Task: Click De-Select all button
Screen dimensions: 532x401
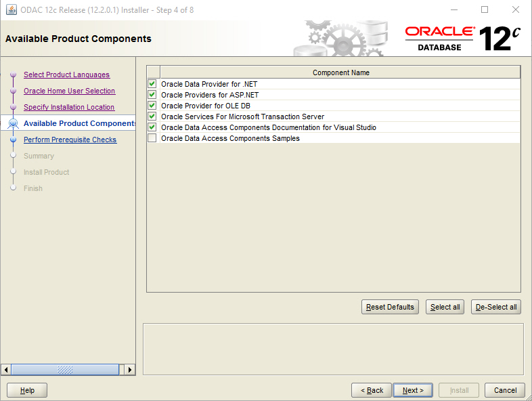Action: (x=495, y=307)
